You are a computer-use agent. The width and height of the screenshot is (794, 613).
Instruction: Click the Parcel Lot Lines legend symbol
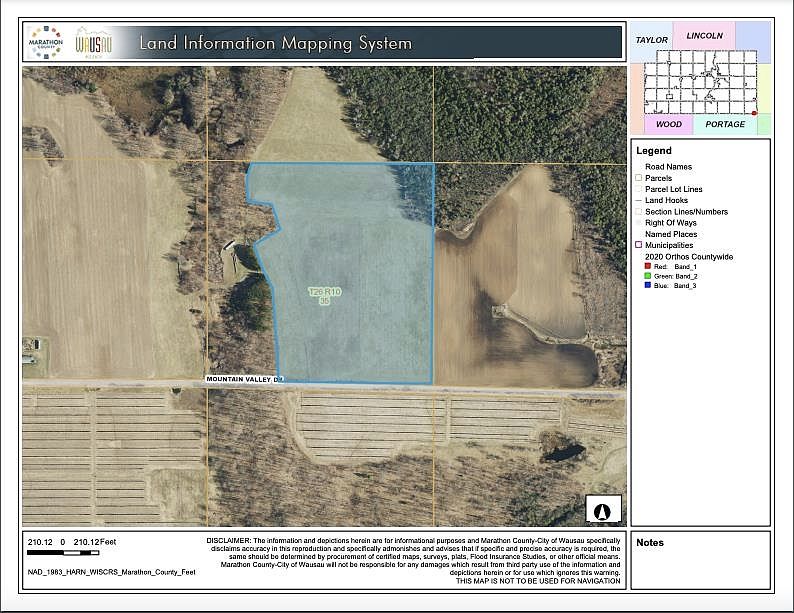pyautogui.click(x=639, y=189)
